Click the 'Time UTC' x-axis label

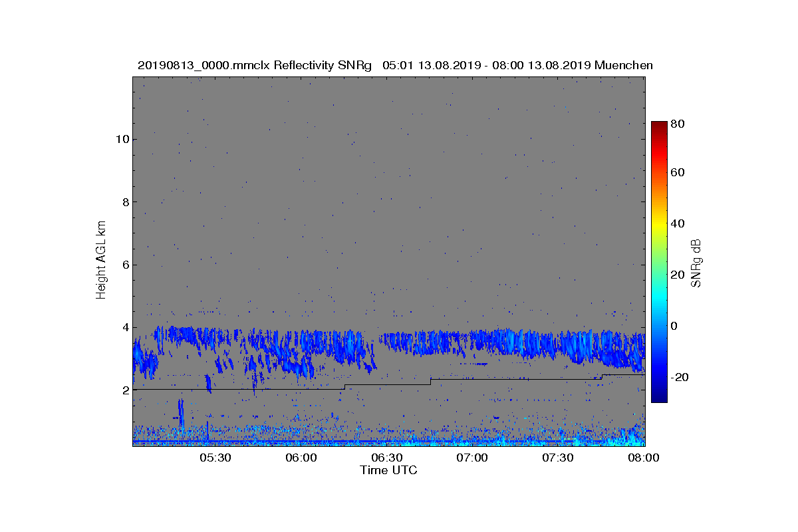[x=389, y=470]
